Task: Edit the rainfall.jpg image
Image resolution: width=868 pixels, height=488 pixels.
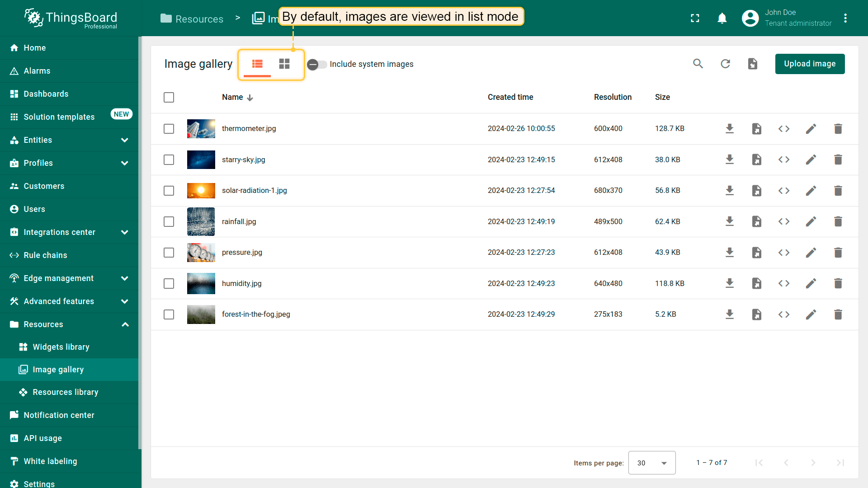Action: click(x=811, y=221)
